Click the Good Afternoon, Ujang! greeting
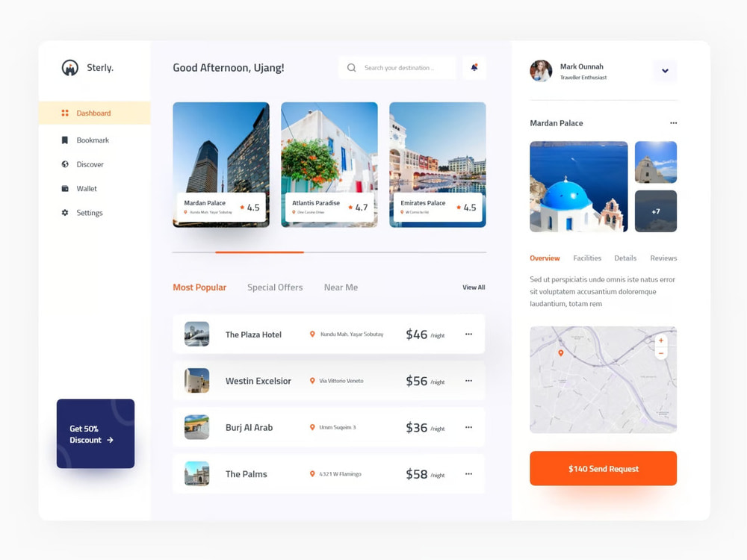 coord(228,68)
